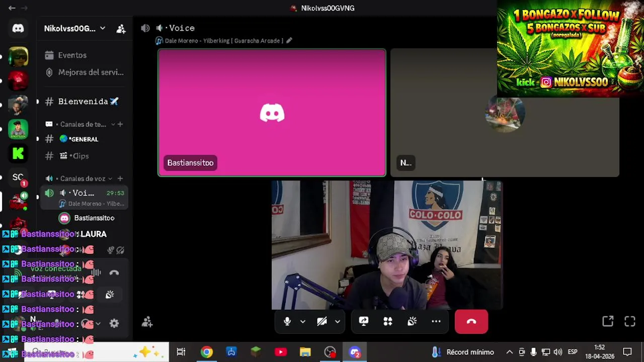Click volume icon in system tray
Viewport: 644px width, 362px height.
click(558, 352)
